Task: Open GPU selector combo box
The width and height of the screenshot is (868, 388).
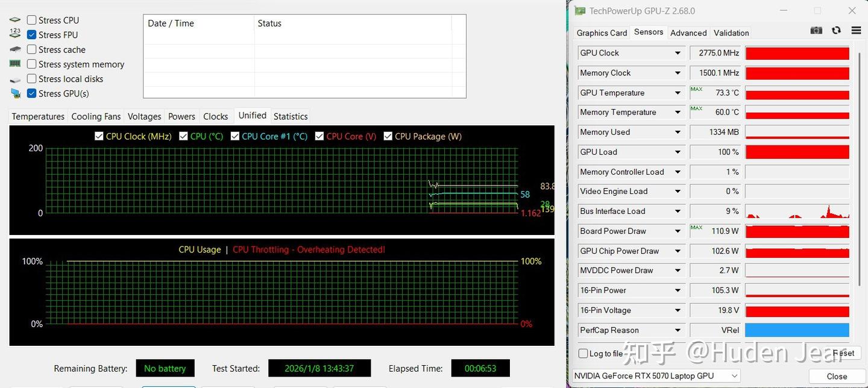Action: [x=656, y=376]
